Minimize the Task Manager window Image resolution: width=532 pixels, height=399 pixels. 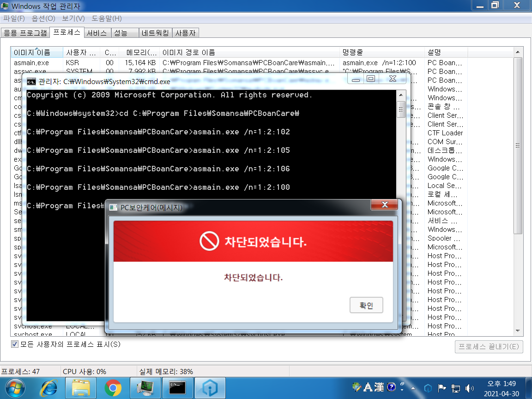click(480, 5)
